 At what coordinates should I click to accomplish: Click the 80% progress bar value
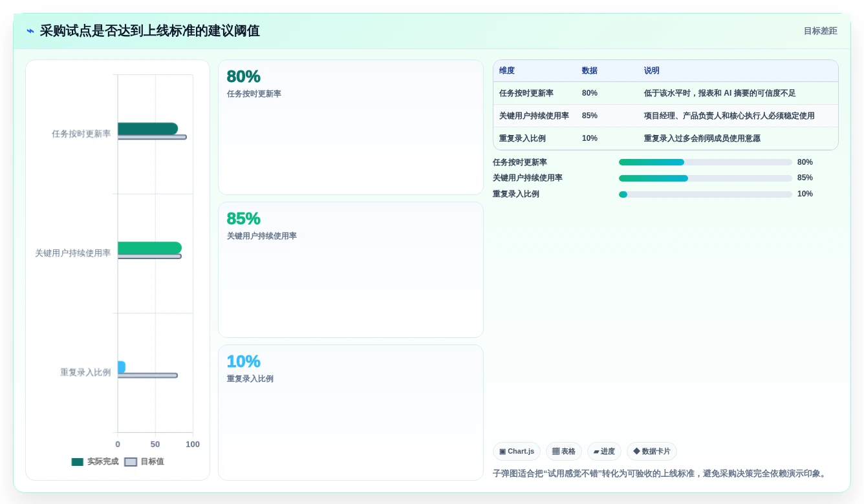pyautogui.click(x=805, y=162)
